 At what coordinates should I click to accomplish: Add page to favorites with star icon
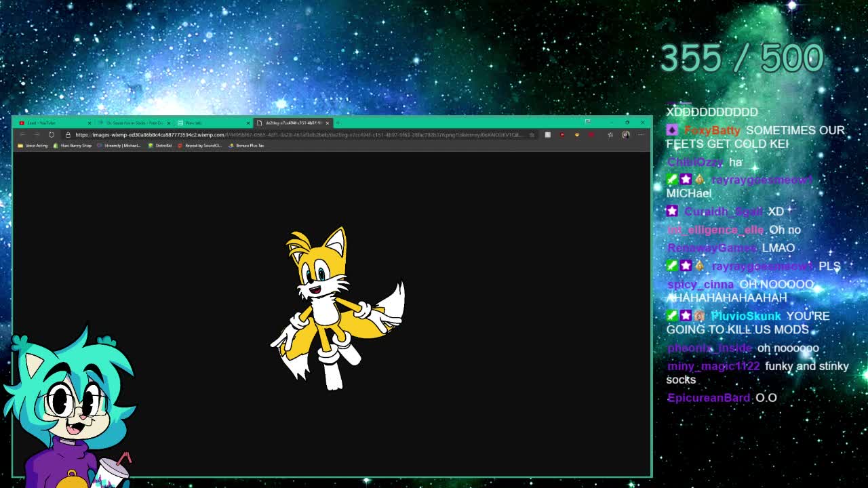click(532, 134)
